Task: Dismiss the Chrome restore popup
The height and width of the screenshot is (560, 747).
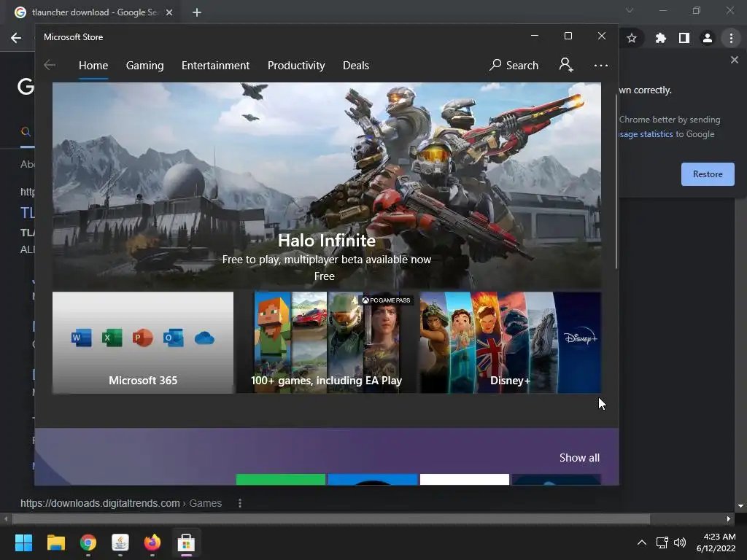Action: pos(734,60)
